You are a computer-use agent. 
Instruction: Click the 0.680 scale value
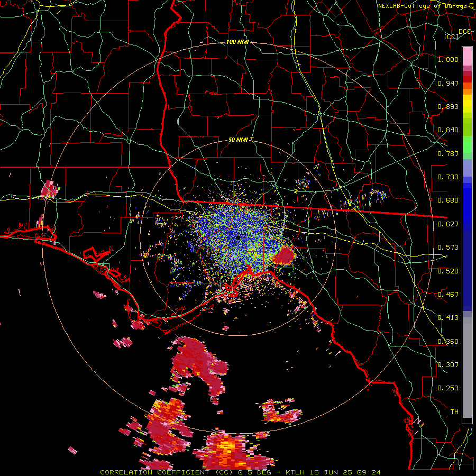tap(448, 200)
